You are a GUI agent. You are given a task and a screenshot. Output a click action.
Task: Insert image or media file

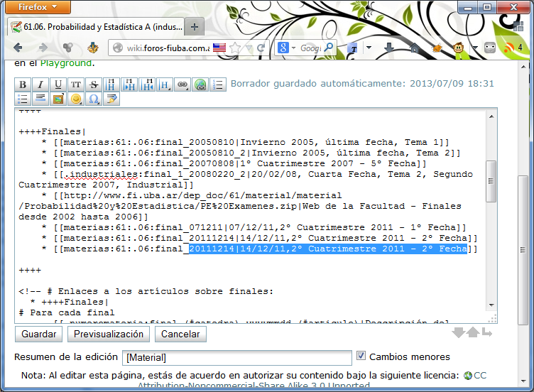[58, 99]
